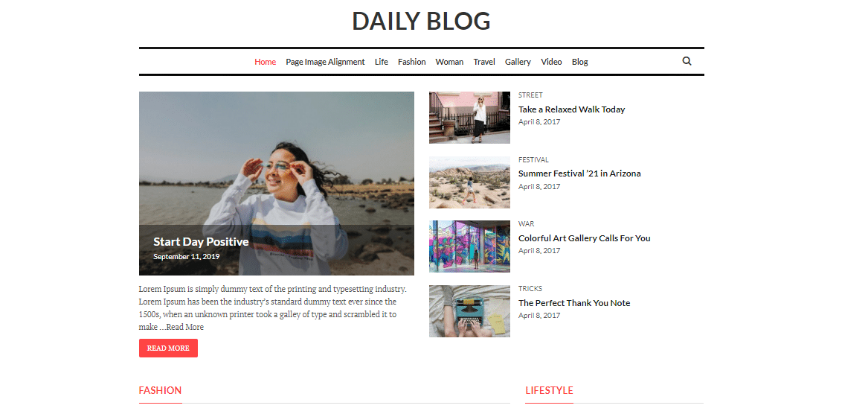Open the colorful art gallery thumbnail

[469, 246]
